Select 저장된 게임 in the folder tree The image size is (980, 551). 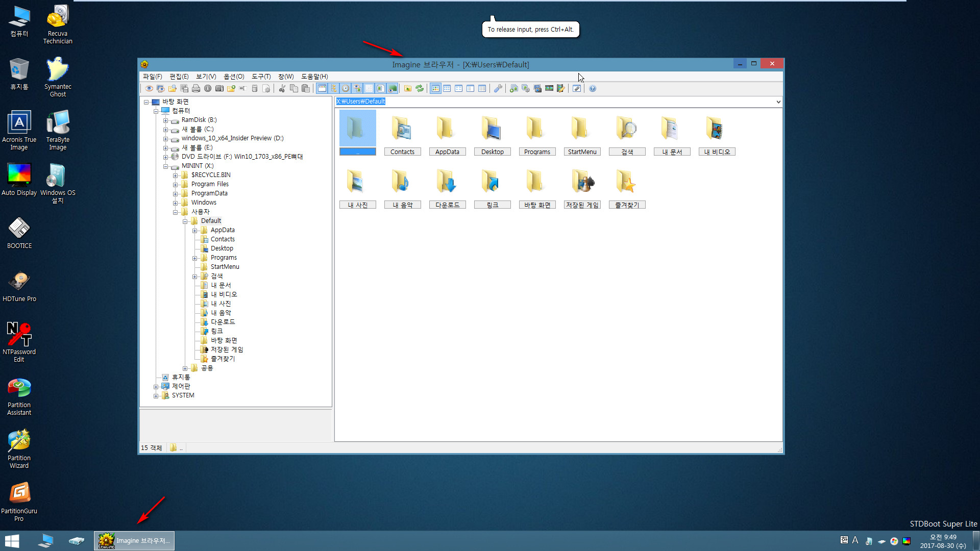(227, 349)
